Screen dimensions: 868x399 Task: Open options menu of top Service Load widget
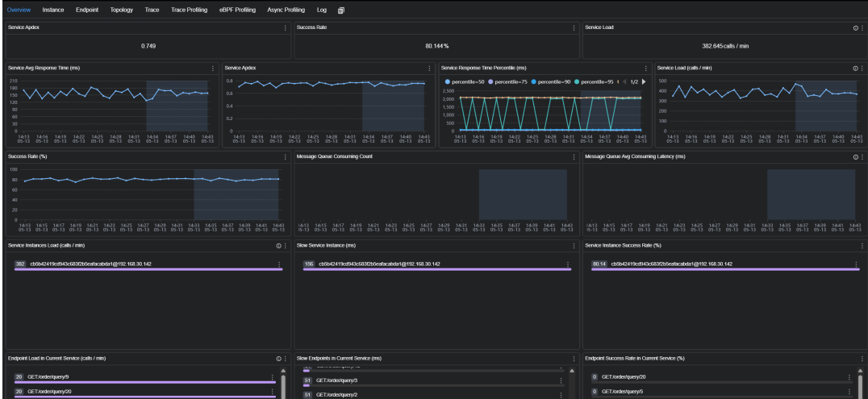[x=862, y=27]
